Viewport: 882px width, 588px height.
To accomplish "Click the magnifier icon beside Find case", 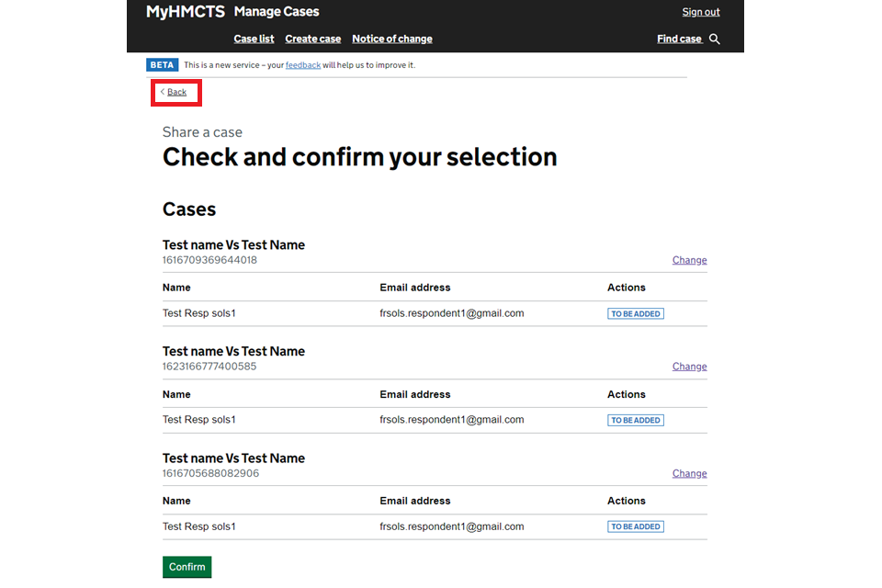I will pyautogui.click(x=715, y=40).
